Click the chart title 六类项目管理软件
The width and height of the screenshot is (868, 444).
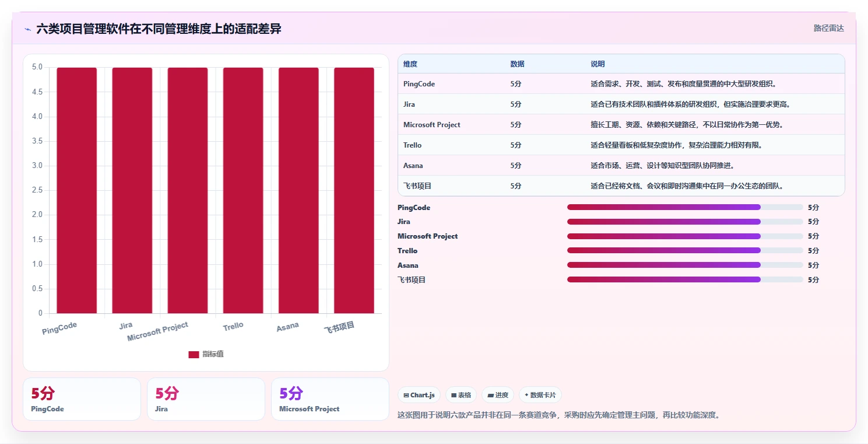159,29
